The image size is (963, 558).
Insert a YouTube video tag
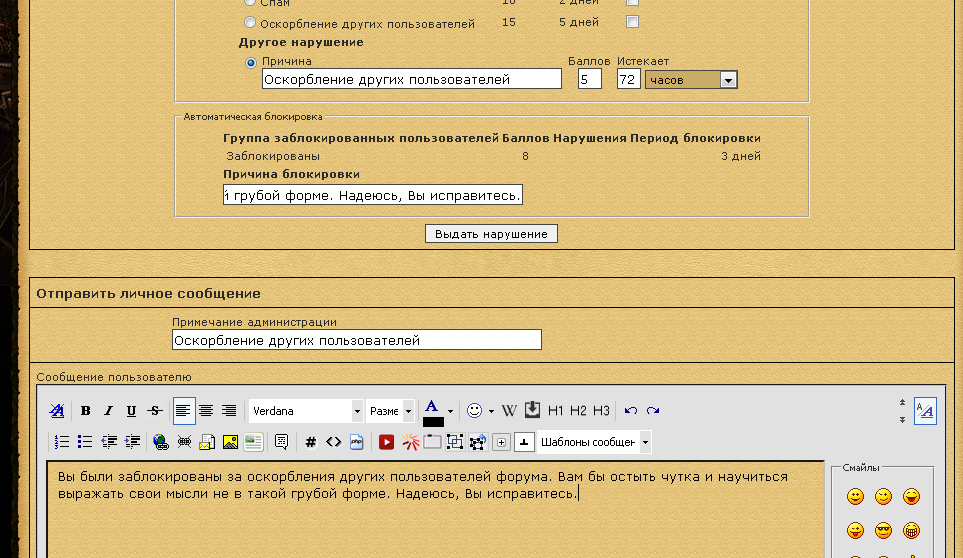click(x=386, y=441)
